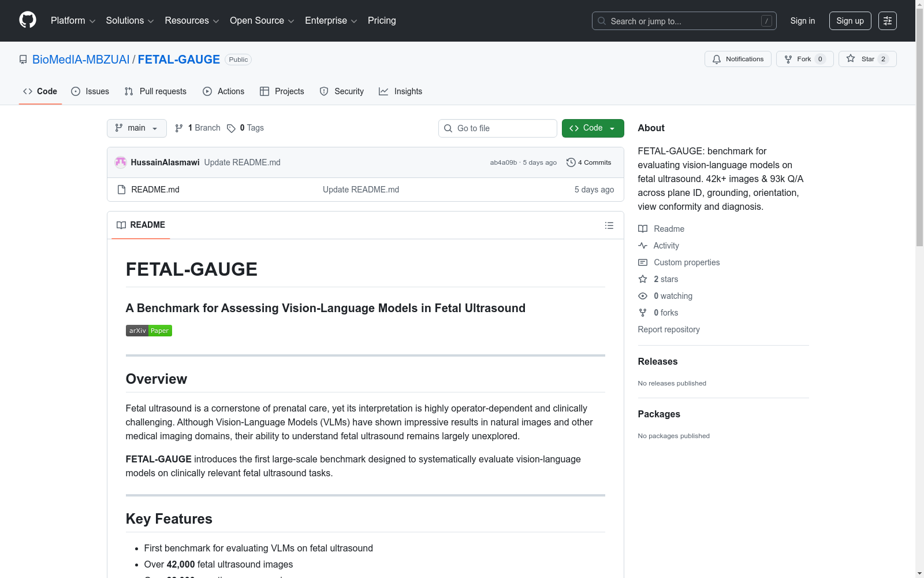This screenshot has width=924, height=578.
Task: Click HussainAlasmawi's avatar image
Action: point(121,162)
